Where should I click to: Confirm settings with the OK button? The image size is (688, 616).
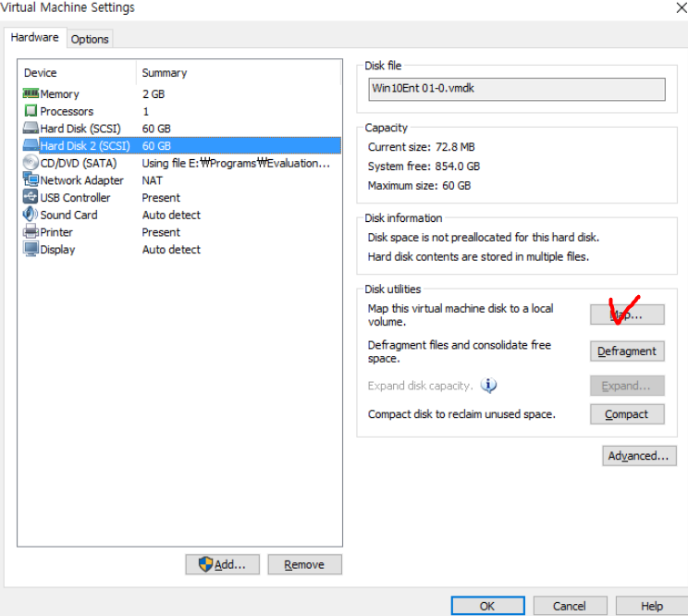pyautogui.click(x=487, y=606)
